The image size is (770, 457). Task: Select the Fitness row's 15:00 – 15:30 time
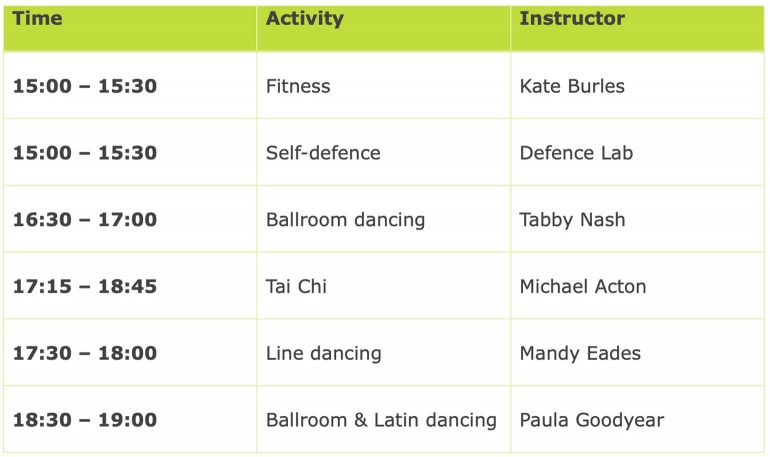[x=85, y=86]
